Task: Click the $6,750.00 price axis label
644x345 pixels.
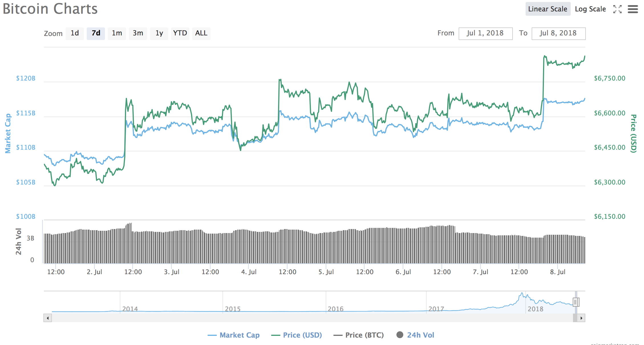Action: pyautogui.click(x=610, y=78)
